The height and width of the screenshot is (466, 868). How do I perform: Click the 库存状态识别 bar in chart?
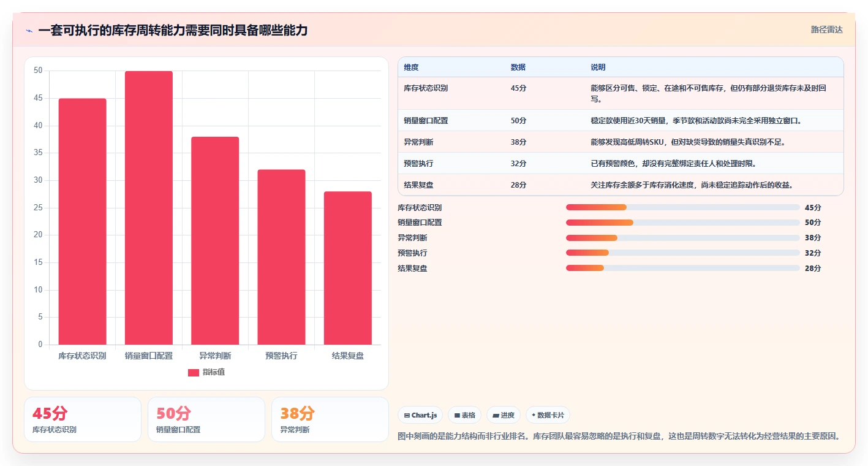click(x=82, y=221)
